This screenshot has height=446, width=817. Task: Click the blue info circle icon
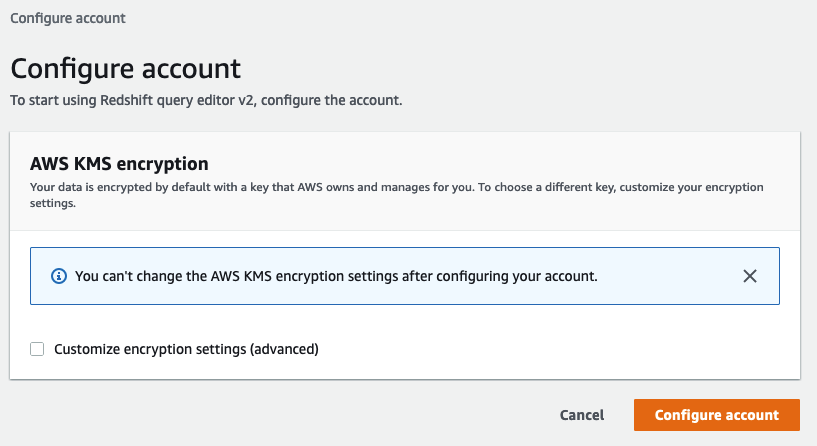coord(59,276)
